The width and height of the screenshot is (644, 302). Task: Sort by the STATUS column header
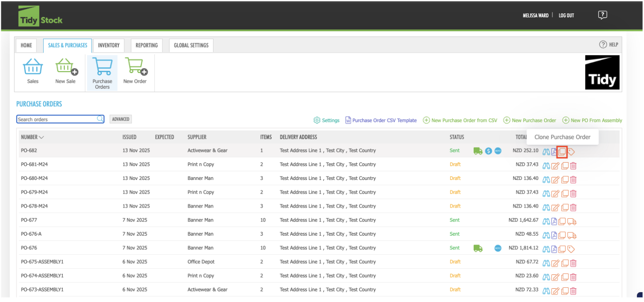coord(457,137)
